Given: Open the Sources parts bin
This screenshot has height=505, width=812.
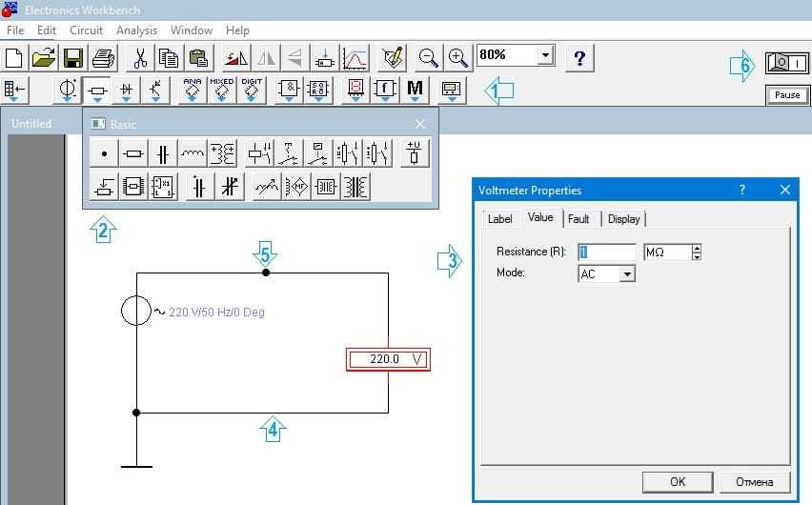Looking at the screenshot, I should (68, 91).
